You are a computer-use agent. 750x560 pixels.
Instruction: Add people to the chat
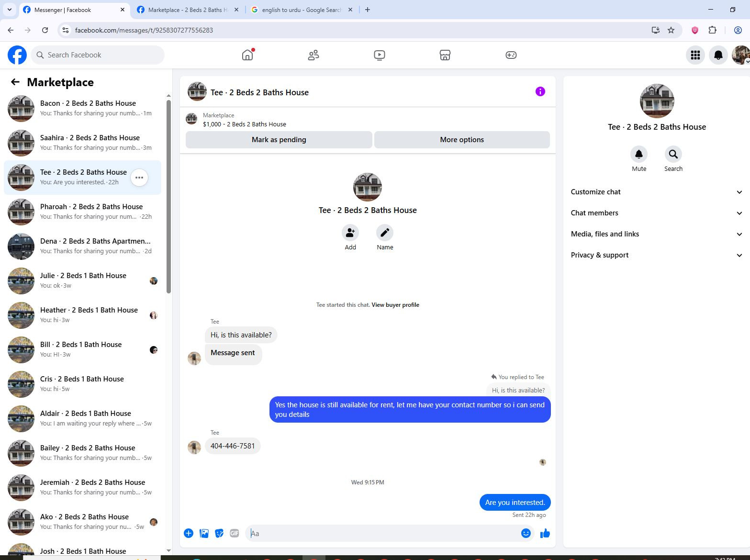tap(350, 233)
